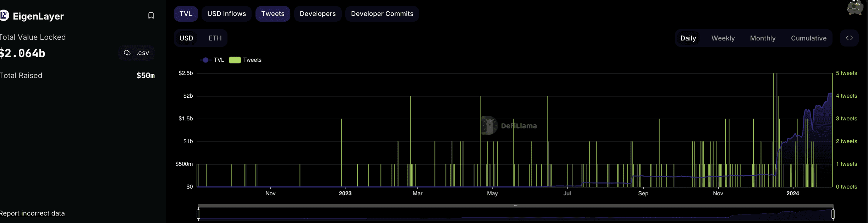Click the EigenLayer logo icon
868x223 pixels.
(x=4, y=16)
